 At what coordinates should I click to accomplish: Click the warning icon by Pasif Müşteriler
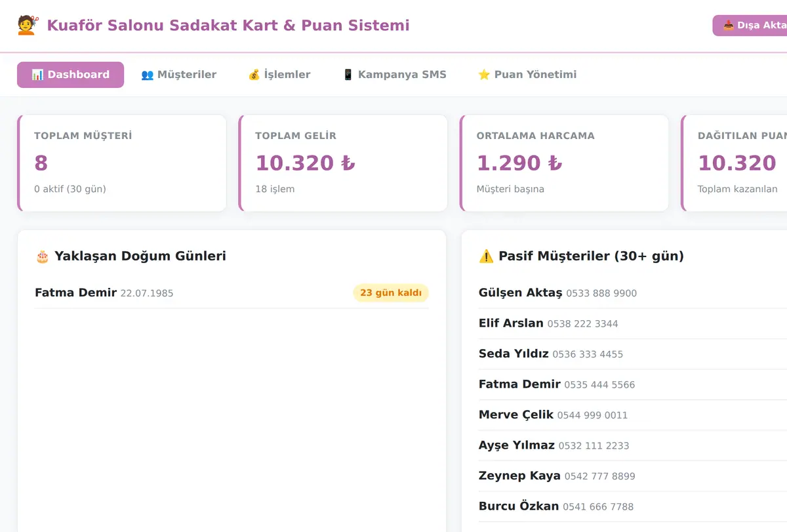[486, 256]
